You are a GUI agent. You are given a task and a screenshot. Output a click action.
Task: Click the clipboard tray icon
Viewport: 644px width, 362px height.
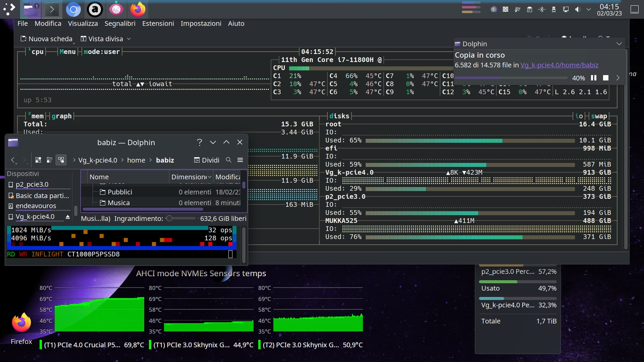[530, 9]
